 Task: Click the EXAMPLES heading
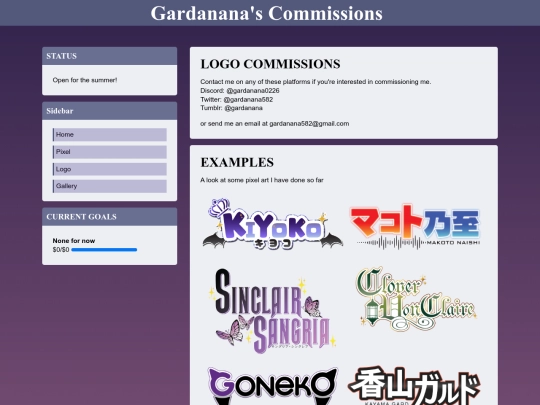(x=237, y=163)
